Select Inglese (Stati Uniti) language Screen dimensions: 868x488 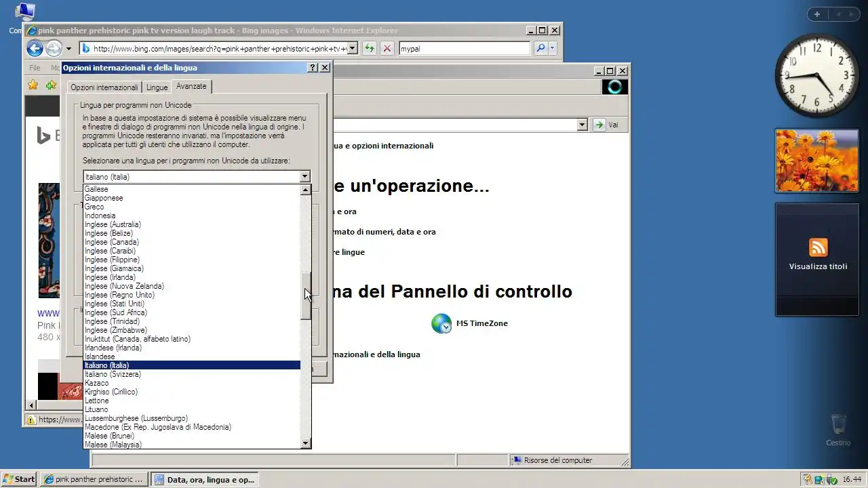tap(192, 304)
